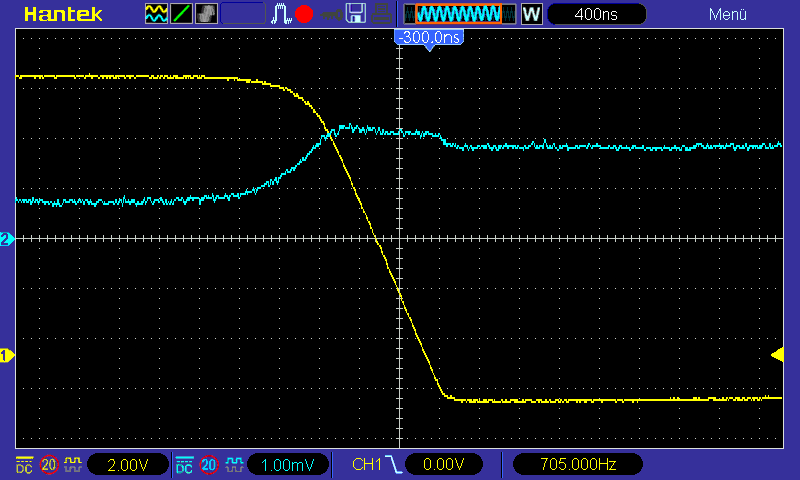Click the CH1 trigger source label

[x=367, y=464]
